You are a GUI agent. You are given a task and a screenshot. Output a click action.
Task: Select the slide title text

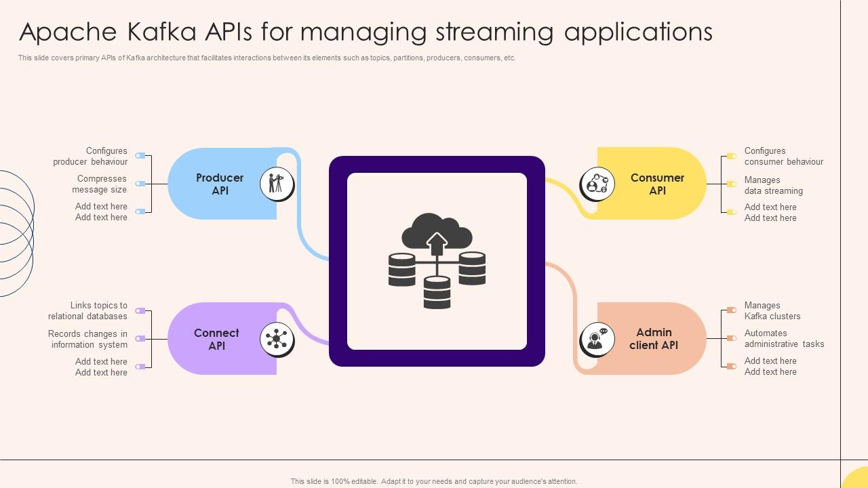coord(366,33)
